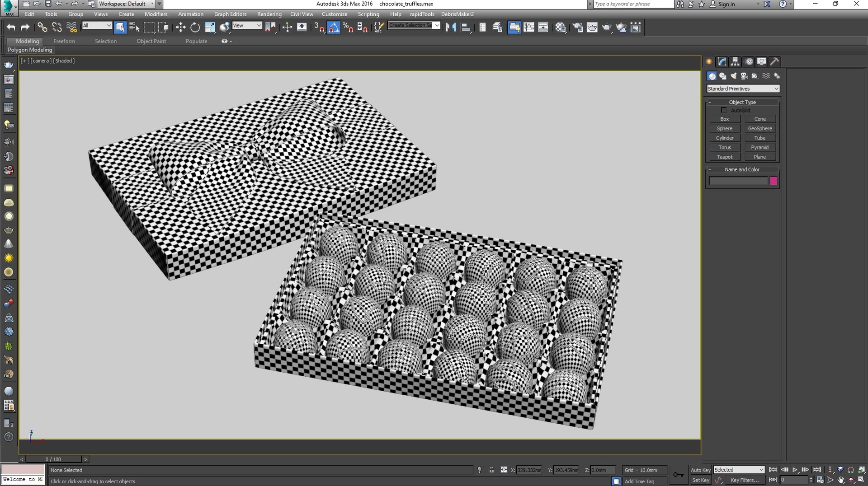
Task: Open the Material Editor icon
Action: point(561,28)
